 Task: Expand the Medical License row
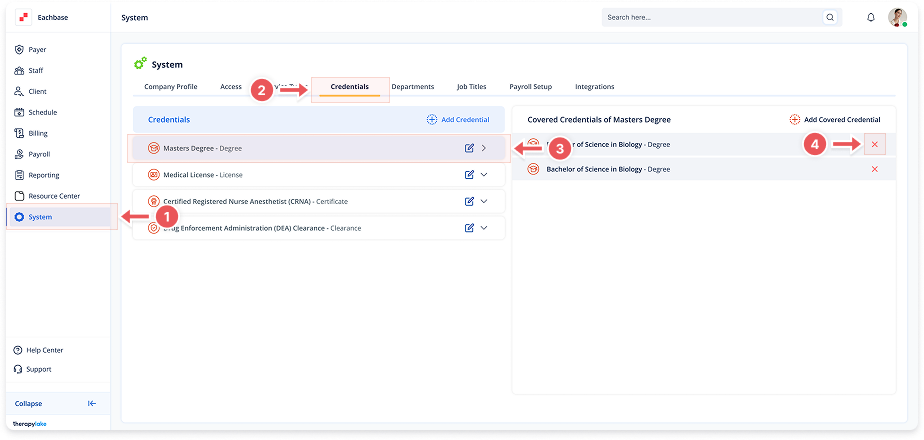coord(484,174)
